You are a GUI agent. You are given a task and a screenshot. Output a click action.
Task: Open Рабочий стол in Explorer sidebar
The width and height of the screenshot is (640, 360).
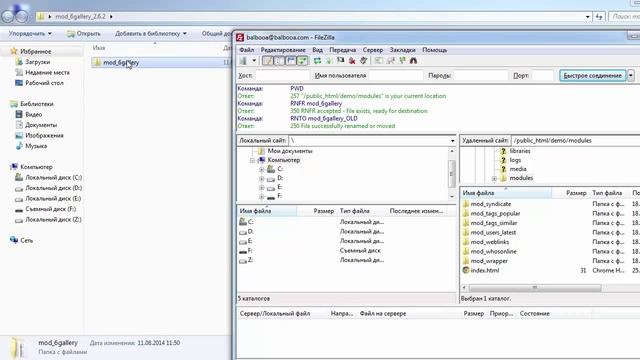44,83
